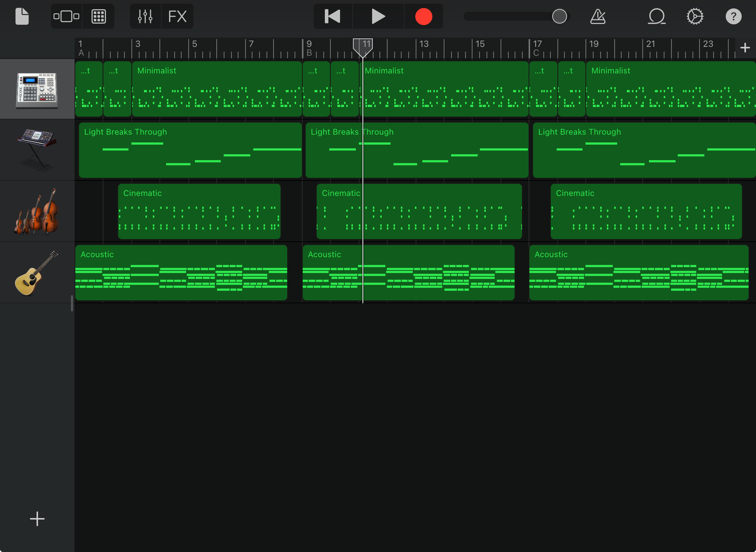Skip back to the song beginning
Viewport: 756px width, 552px height.
[332, 16]
